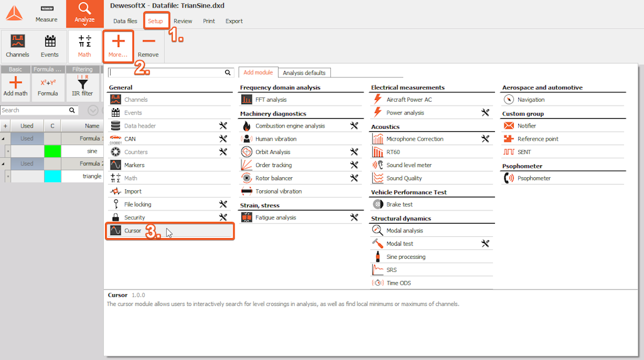
Task: Open the Events toolbar button
Action: [50, 46]
